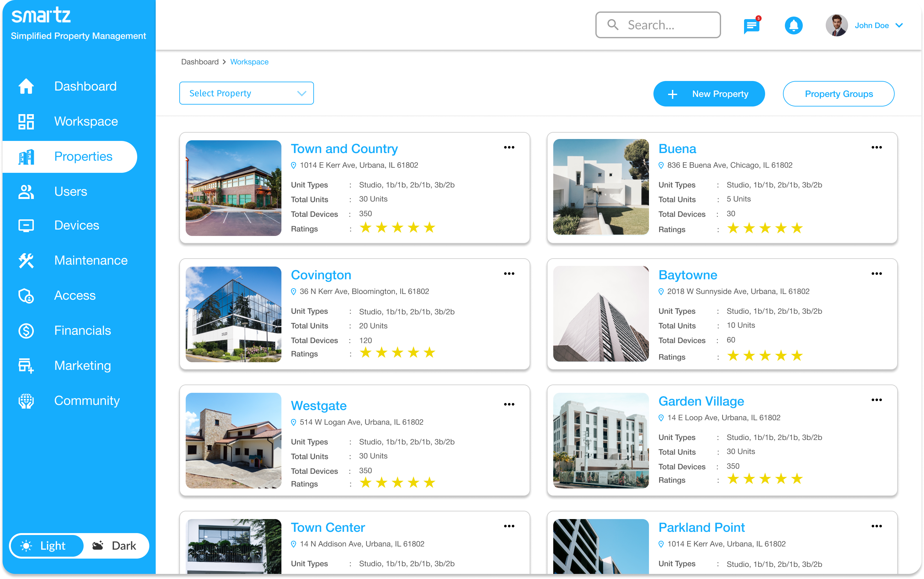The height and width of the screenshot is (579, 924).
Task: Select Properties sidebar item
Action: pyautogui.click(x=70, y=157)
